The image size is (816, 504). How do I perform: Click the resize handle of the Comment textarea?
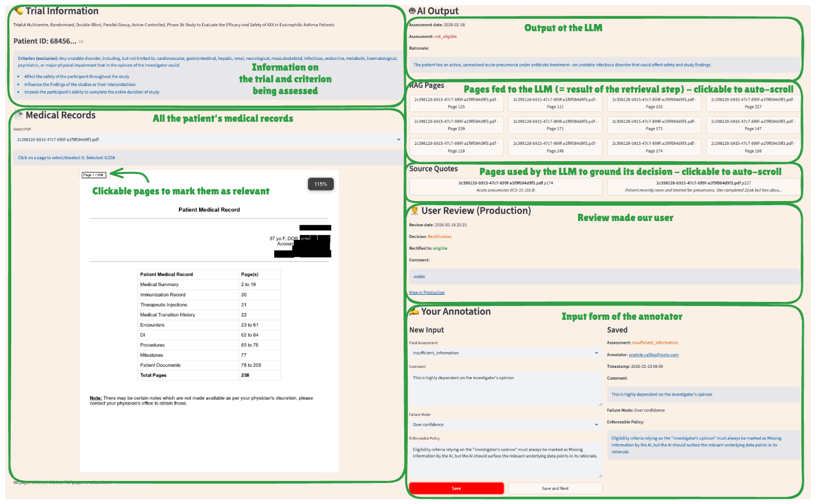[x=600, y=404]
